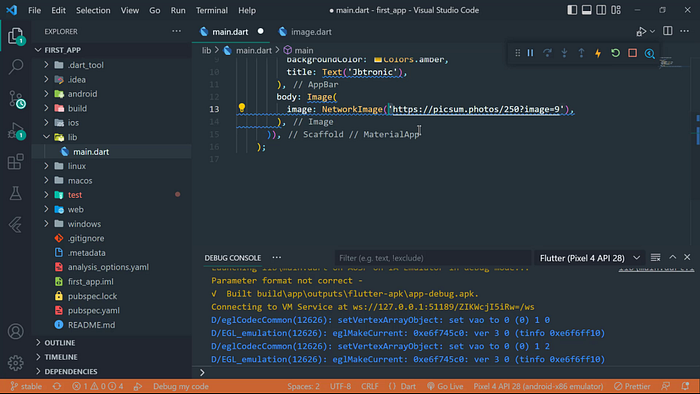Open problems errors and warnings count
The image size is (700, 394).
98,386
